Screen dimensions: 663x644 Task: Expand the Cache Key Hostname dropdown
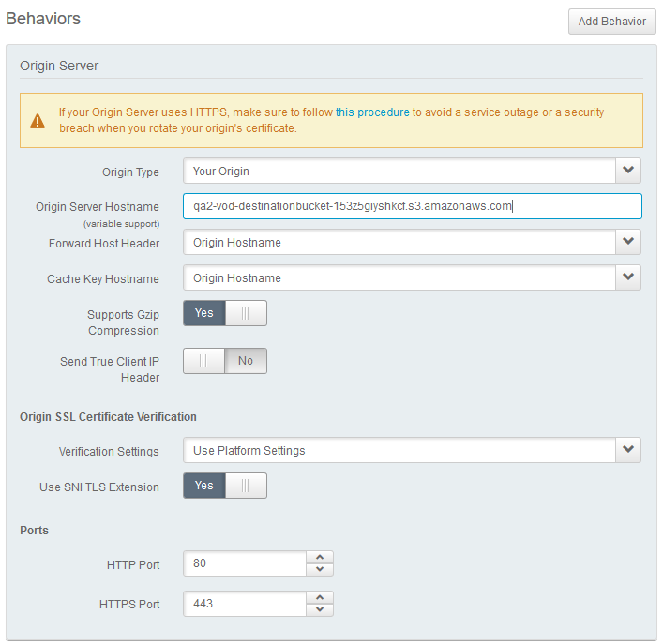(628, 278)
